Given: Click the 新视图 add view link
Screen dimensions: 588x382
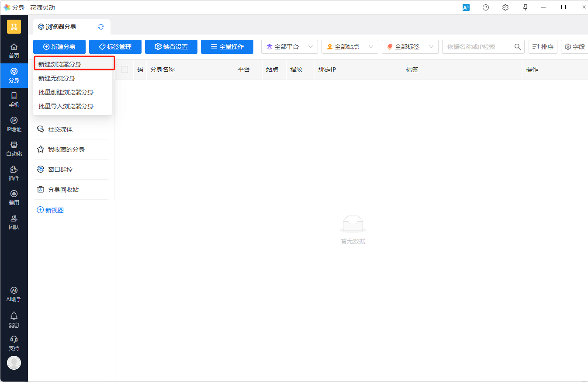Looking at the screenshot, I should tap(50, 210).
